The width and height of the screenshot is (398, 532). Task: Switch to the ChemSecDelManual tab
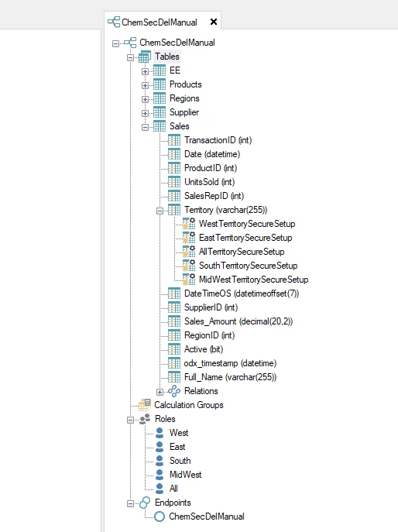(160, 22)
